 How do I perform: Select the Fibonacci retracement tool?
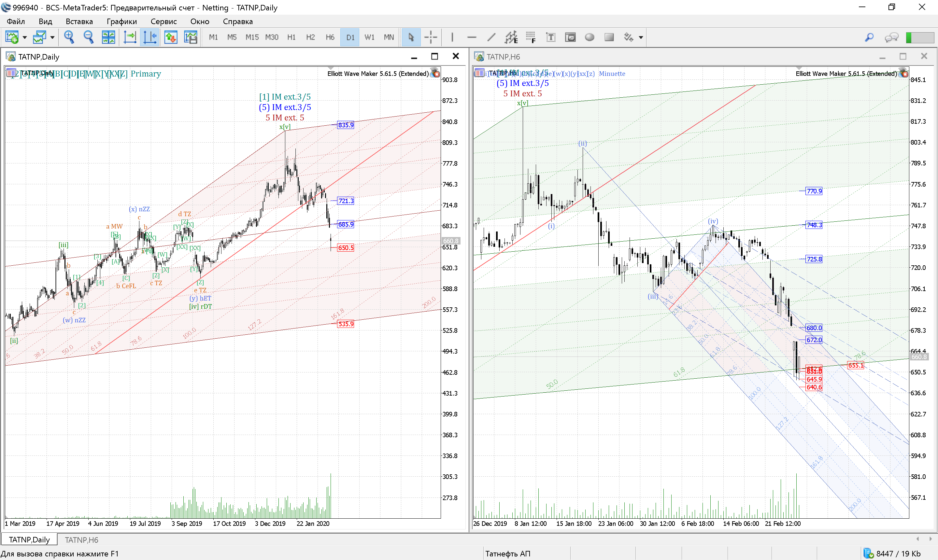pyautogui.click(x=531, y=37)
